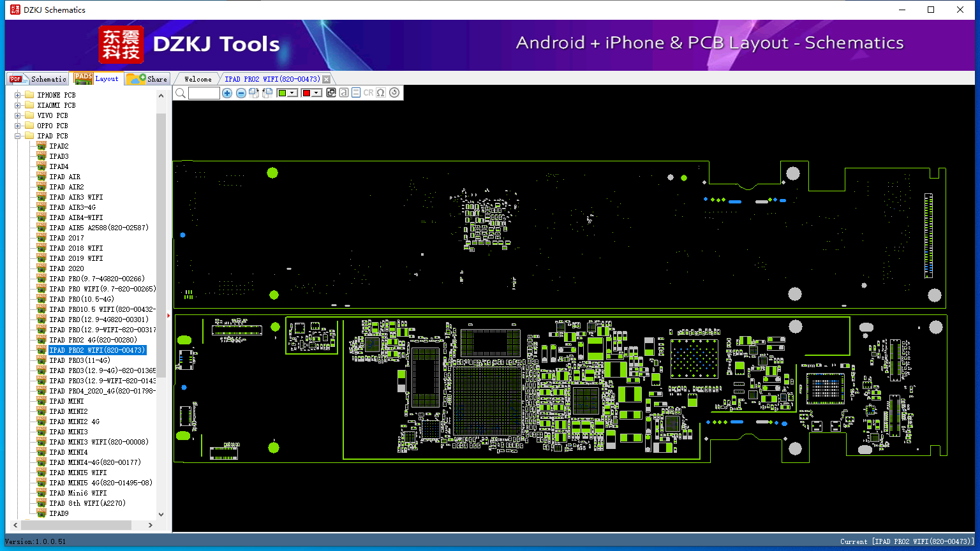Click the PADS file icon beside IPAD2

[41, 146]
